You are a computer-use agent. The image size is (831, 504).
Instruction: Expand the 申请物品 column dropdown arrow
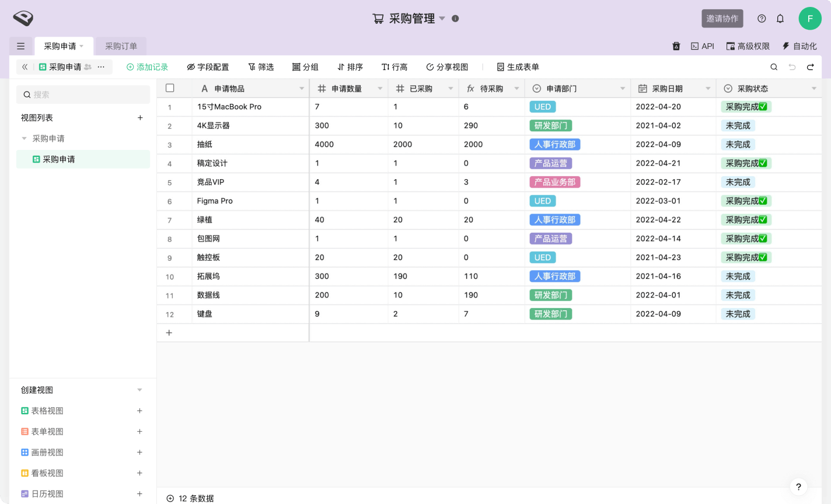(x=302, y=89)
